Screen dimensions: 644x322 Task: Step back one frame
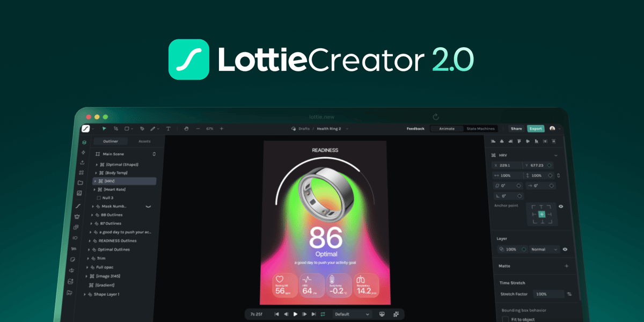pos(286,314)
